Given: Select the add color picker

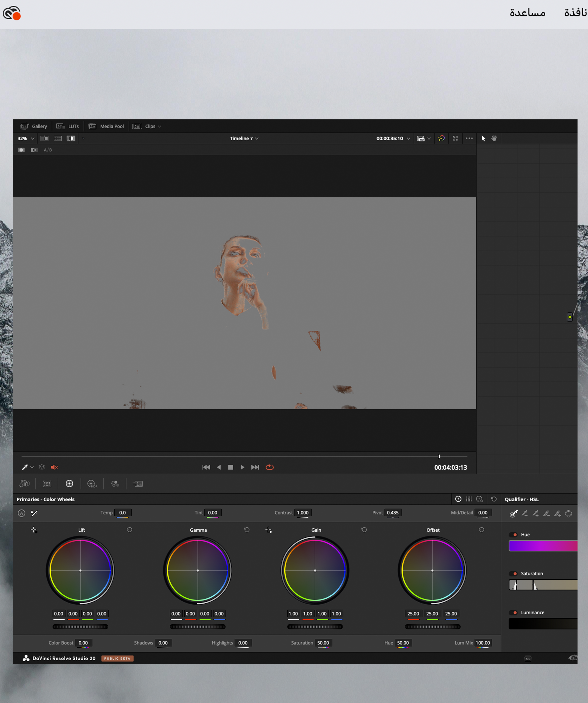Looking at the screenshot, I should 536,513.
